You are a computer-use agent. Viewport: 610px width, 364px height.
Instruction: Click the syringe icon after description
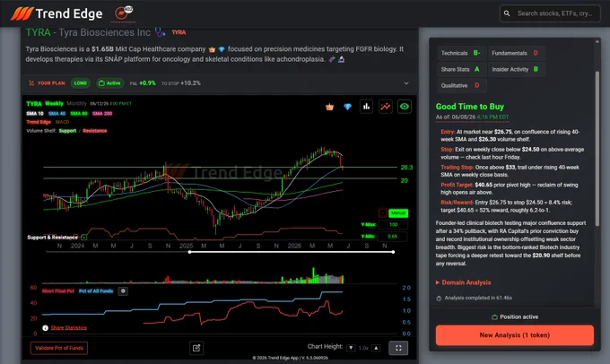click(x=331, y=59)
